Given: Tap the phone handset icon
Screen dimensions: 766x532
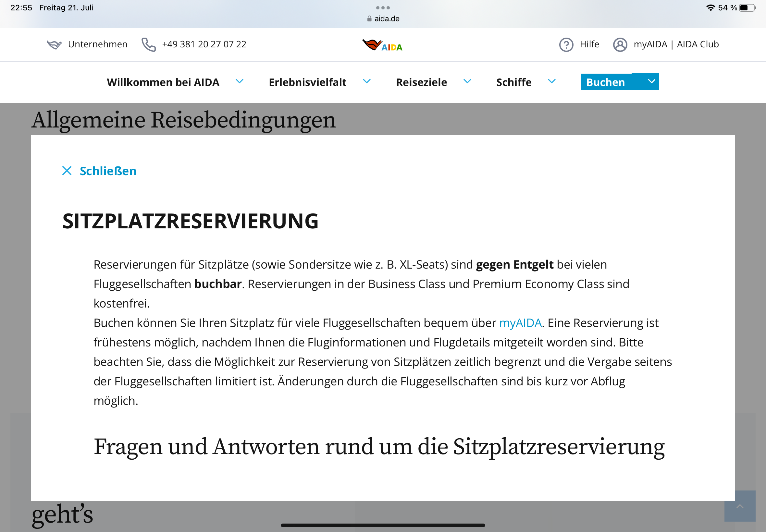Looking at the screenshot, I should [x=149, y=44].
